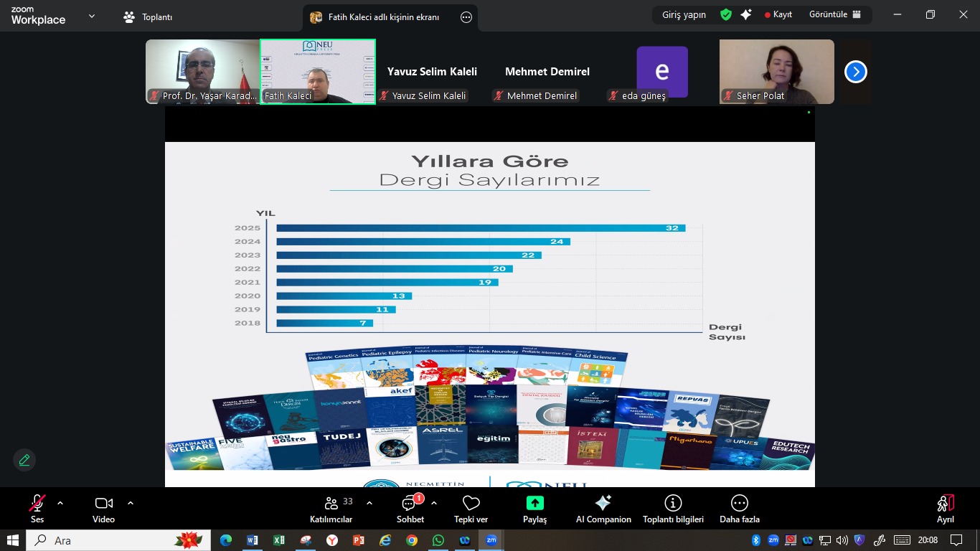This screenshot has width=980, height=551.
Task: Click the Tepki ver reactions heart icon
Action: [x=471, y=507]
